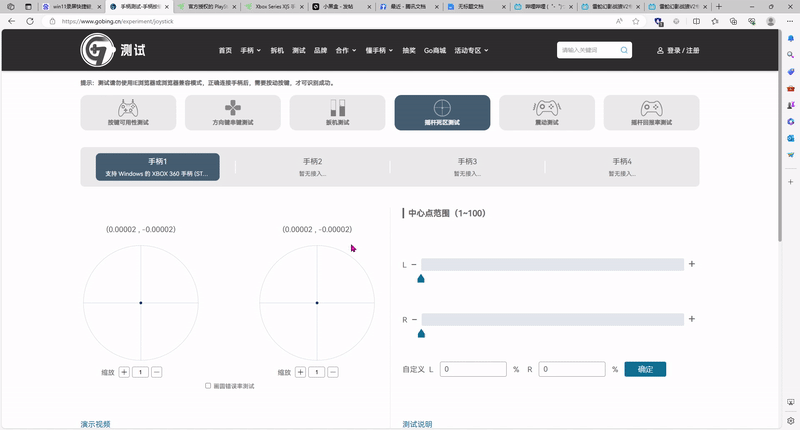Click the site info lock icon in the address bar
Image resolution: width=800 pixels, height=430 pixels.
coord(52,21)
